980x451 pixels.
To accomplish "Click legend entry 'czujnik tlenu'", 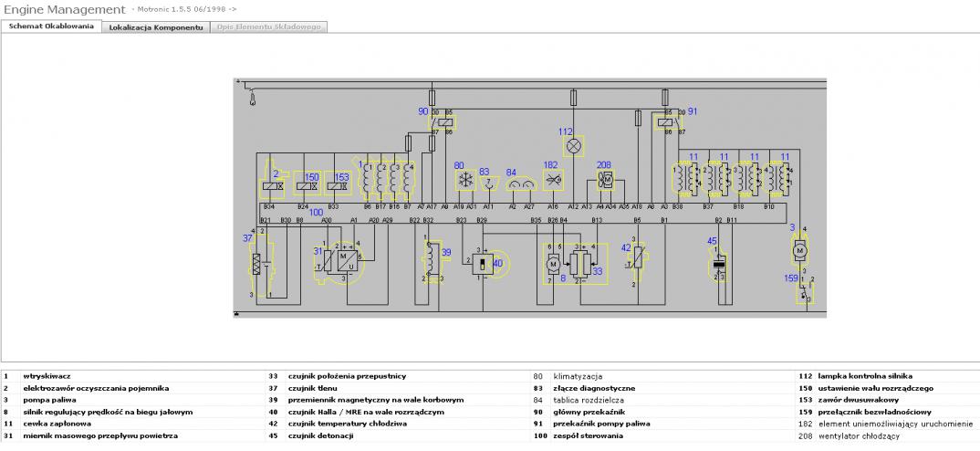I will [x=312, y=388].
